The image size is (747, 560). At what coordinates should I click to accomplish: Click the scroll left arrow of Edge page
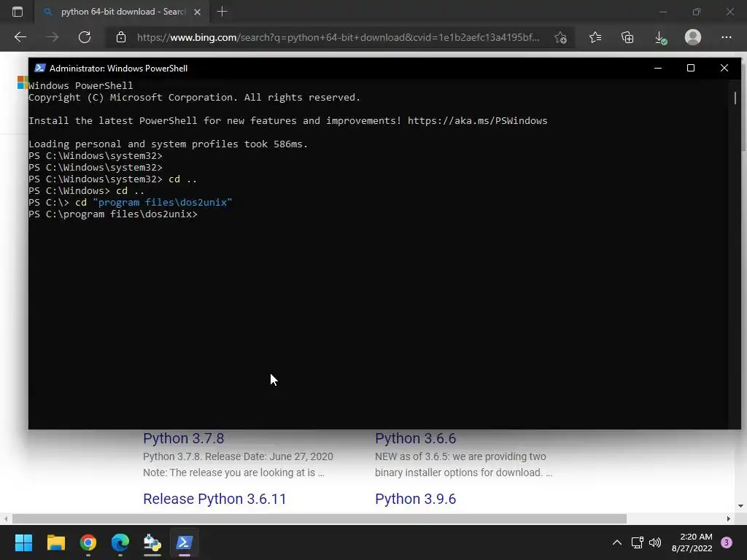(6, 518)
